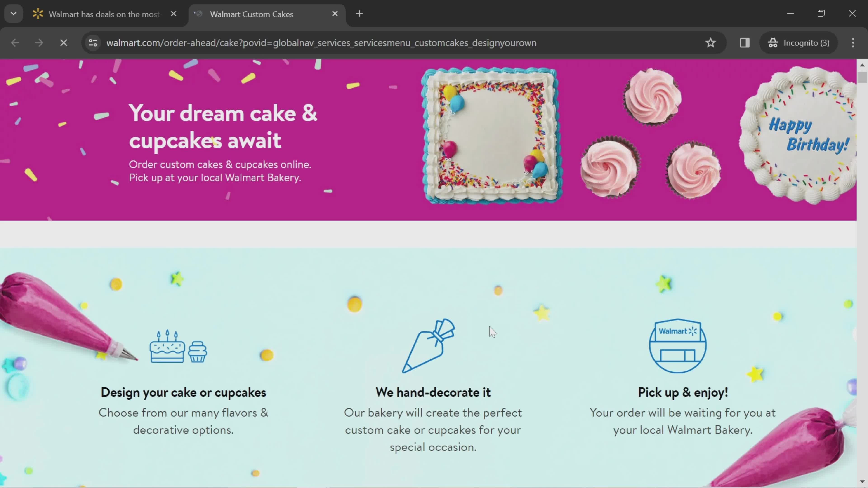Close the browser window
The width and height of the screenshot is (868, 488).
pos(852,14)
